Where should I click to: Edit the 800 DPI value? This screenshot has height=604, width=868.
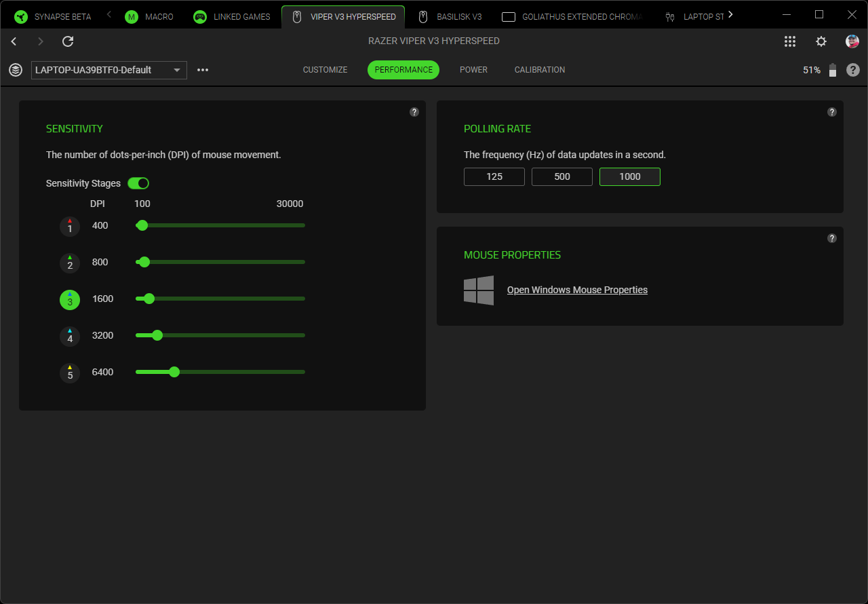(100, 262)
